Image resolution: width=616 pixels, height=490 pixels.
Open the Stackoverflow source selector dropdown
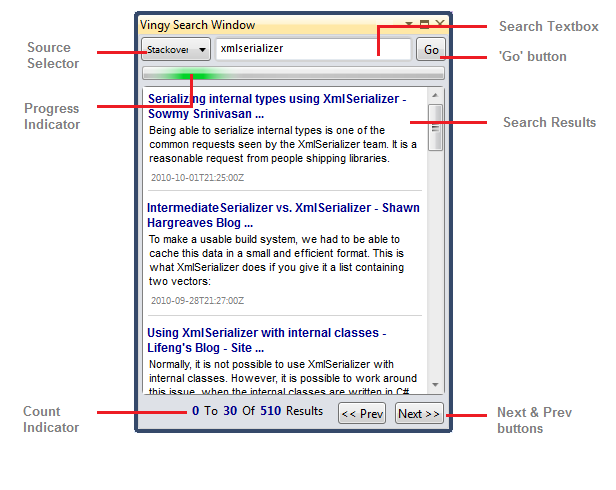(176, 49)
